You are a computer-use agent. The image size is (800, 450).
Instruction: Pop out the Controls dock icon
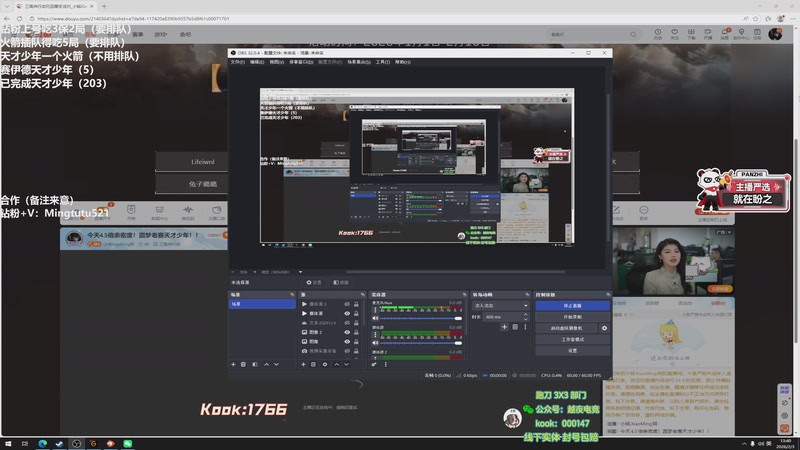click(608, 295)
